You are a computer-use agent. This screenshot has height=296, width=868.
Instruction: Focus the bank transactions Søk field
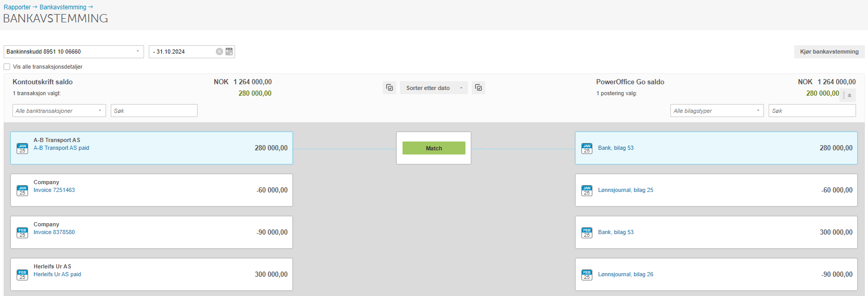click(154, 111)
